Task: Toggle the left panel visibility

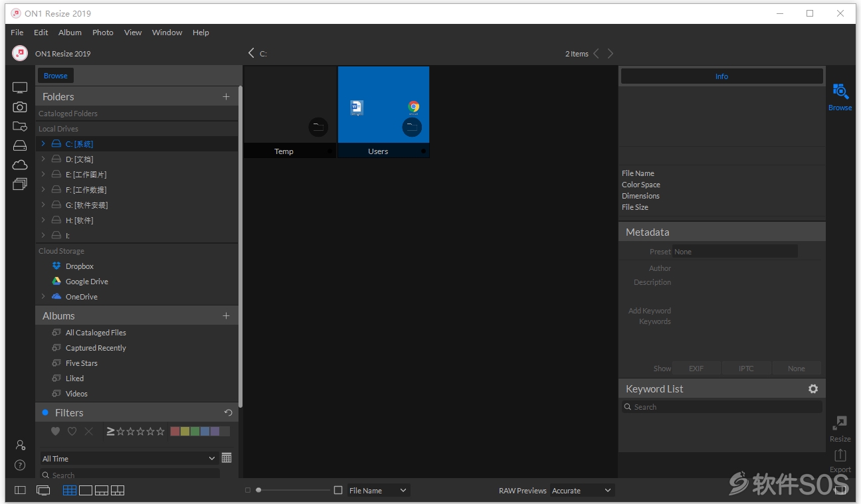Action: point(20,491)
